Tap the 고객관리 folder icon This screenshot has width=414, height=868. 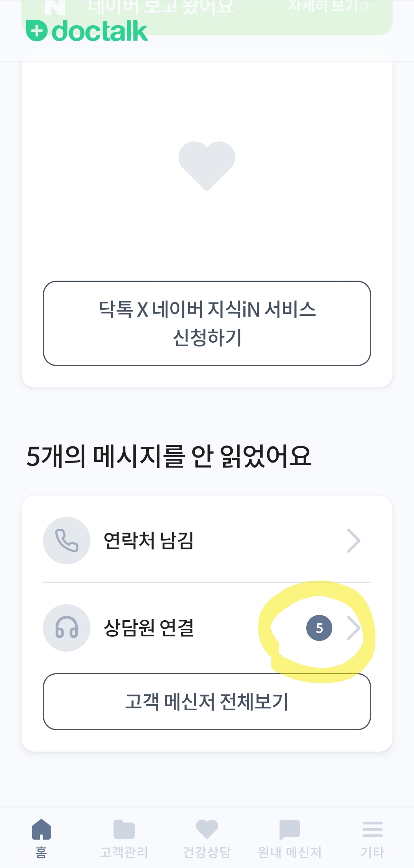click(x=124, y=829)
